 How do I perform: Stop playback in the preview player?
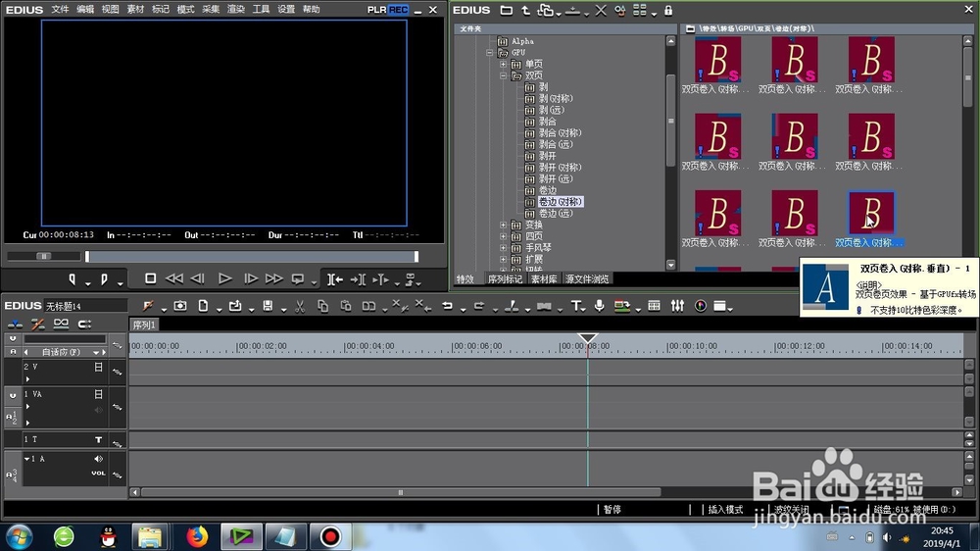(150, 278)
